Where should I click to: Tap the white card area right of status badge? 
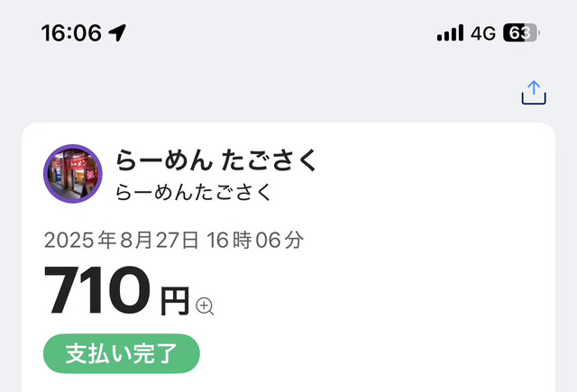[379, 354]
